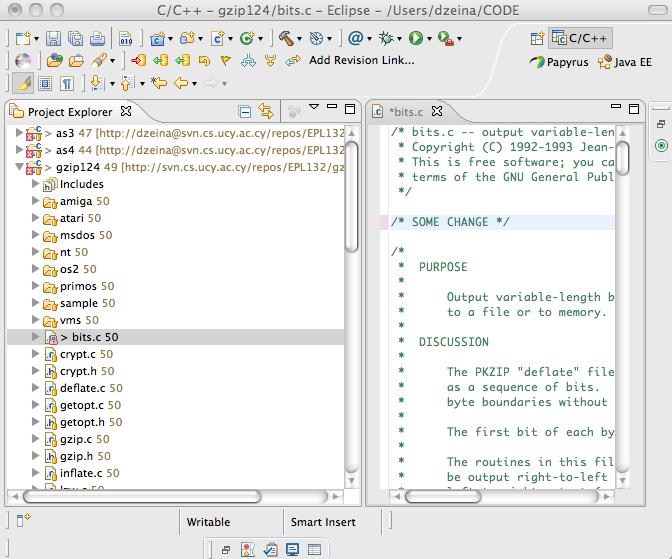This screenshot has height=559, width=672.
Task: Click Add Revision Link... button
Action: coord(362,60)
